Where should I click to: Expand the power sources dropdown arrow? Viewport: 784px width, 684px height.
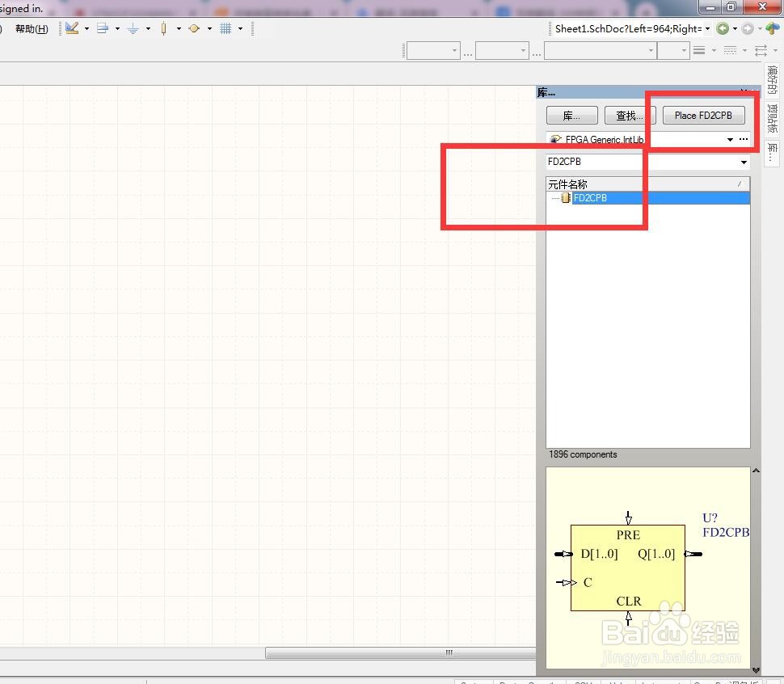tap(148, 28)
